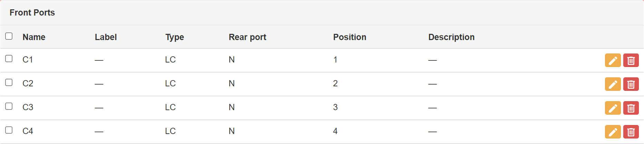Screen dimensions: 644x144
Task: Click the Front Ports panel heading
Action: (32, 12)
